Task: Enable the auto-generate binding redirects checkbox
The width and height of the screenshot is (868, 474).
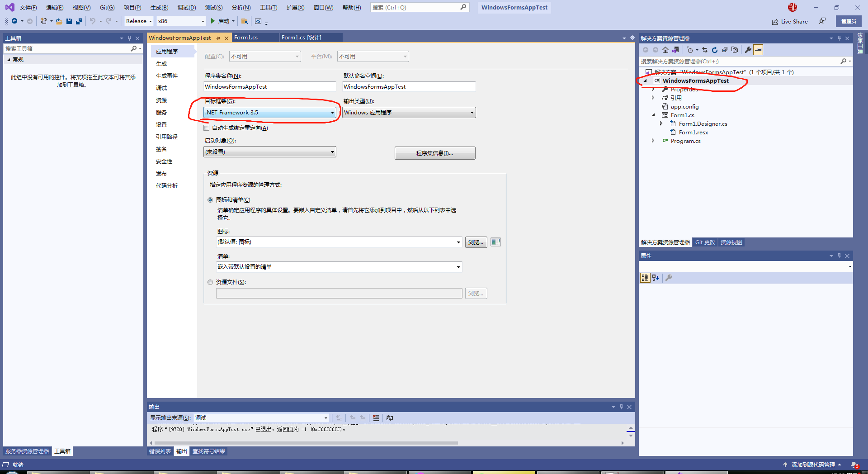Action: coord(207,128)
